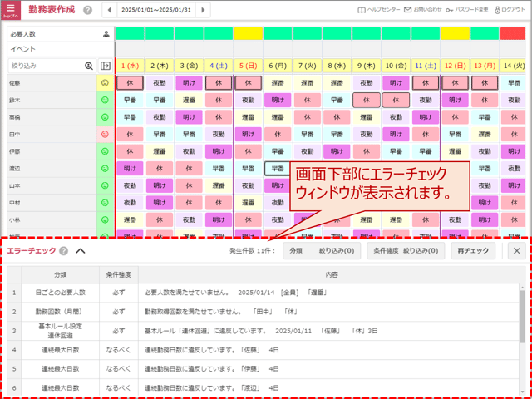Select the 13 (月) date header

[x=485, y=66]
